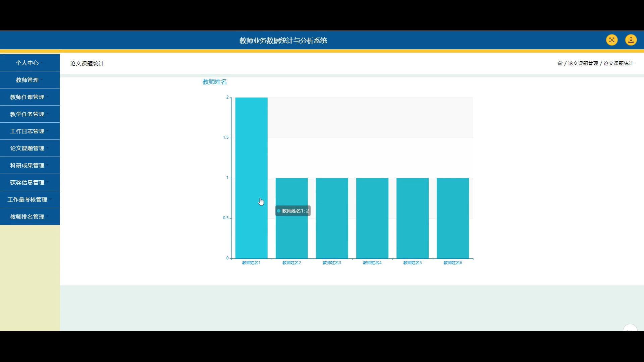Screen dimensions: 644x362
Task: Click the 论文课题统计 breadcrumb item
Action: pyautogui.click(x=618, y=63)
